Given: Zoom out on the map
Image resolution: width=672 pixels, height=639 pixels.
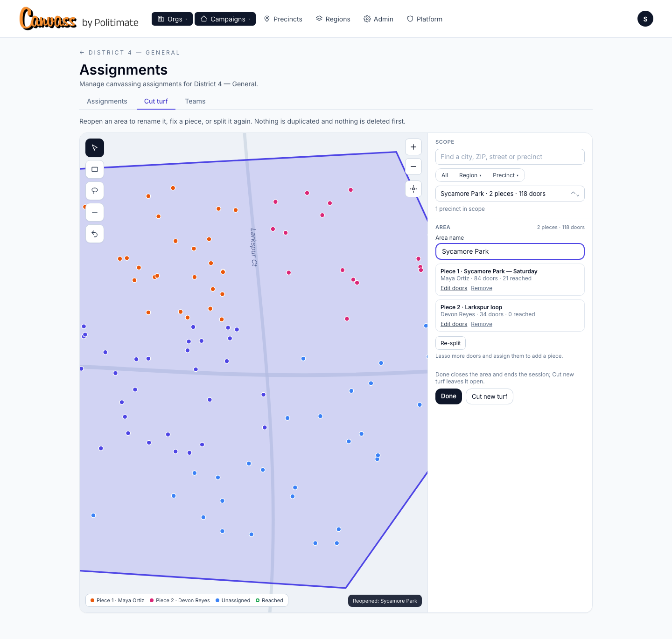Looking at the screenshot, I should click(413, 167).
